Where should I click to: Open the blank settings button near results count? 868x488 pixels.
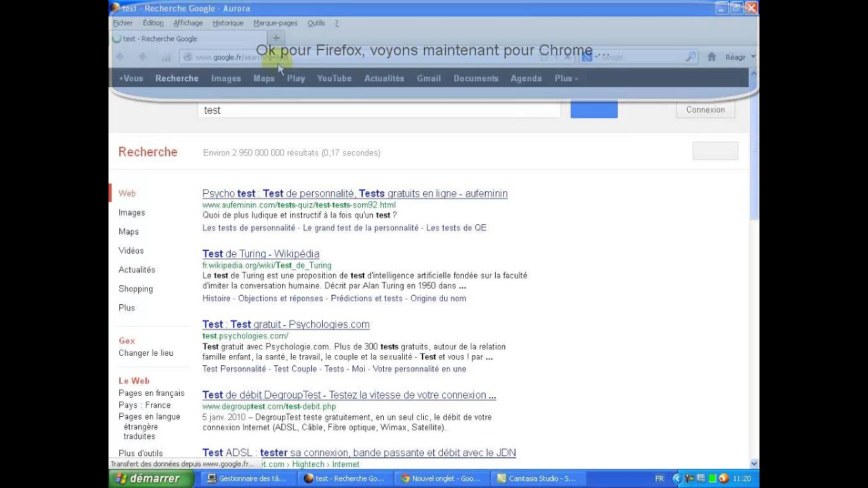pos(715,151)
